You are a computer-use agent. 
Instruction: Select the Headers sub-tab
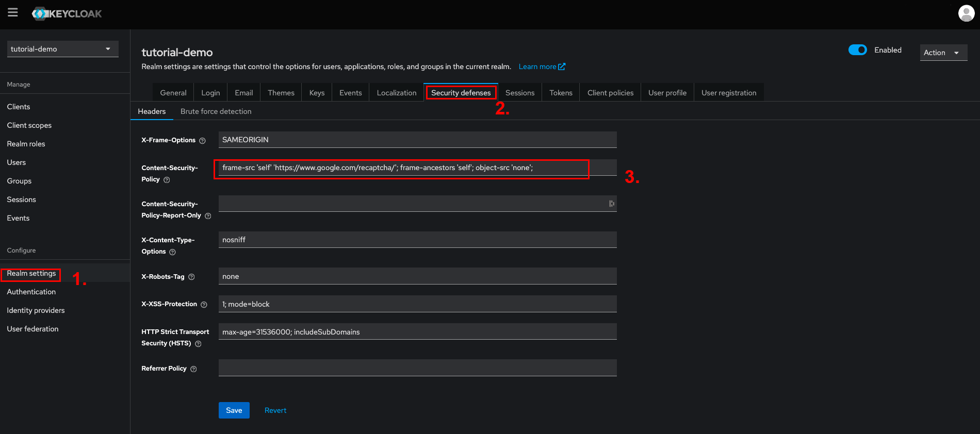(152, 111)
